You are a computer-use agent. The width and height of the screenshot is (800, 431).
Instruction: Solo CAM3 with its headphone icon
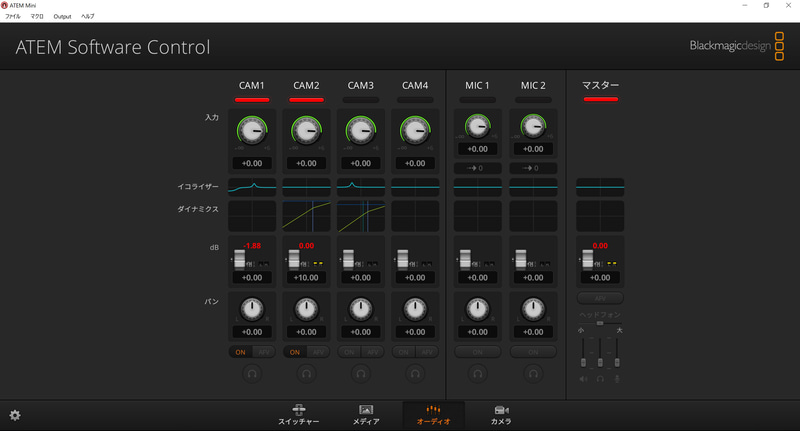coord(361,373)
